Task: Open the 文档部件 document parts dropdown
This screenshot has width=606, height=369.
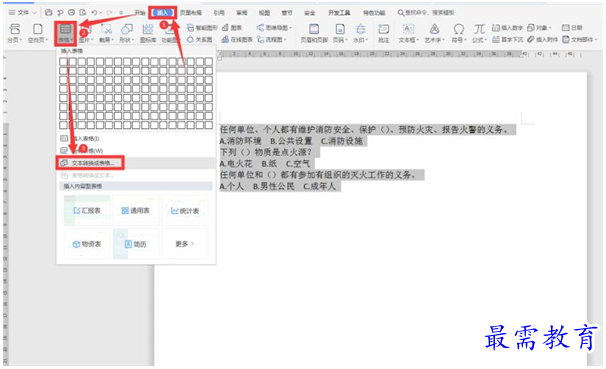Action: [579, 39]
